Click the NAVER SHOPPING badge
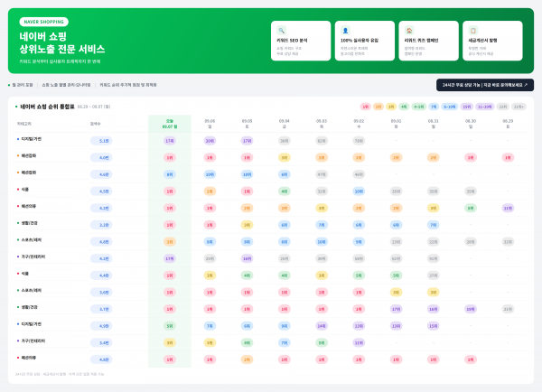 click(x=44, y=22)
